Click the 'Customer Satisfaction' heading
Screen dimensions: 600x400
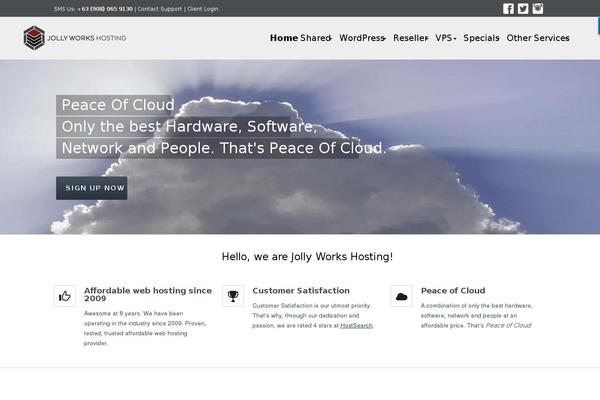coord(301,291)
